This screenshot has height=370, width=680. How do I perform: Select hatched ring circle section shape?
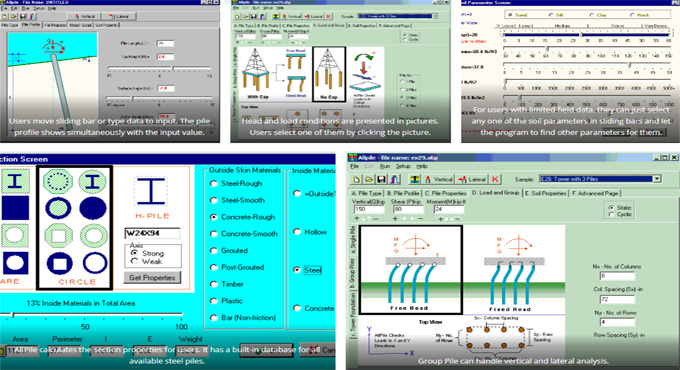point(94,236)
